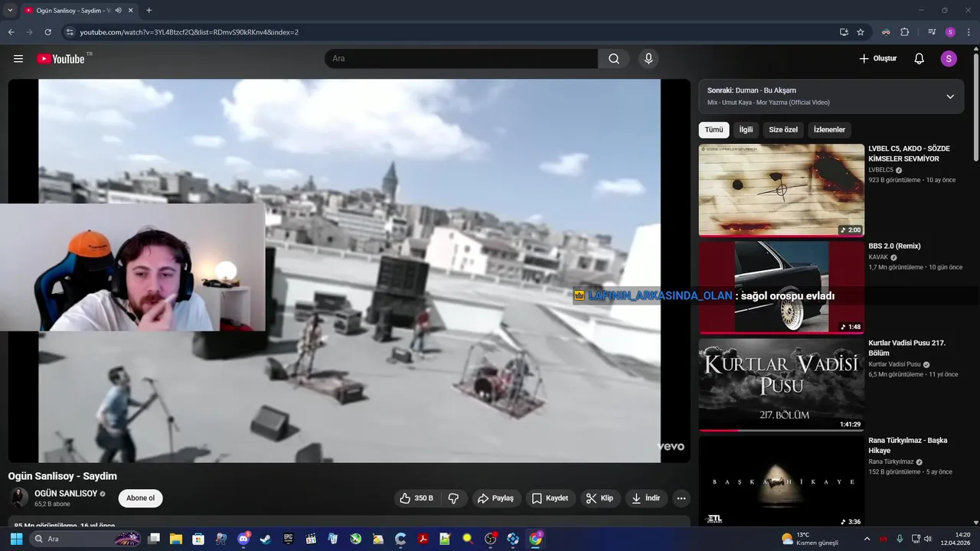This screenshot has height=551, width=980.
Task: Open LVBEL C5 SÖZDE KİMSELER SEVMİYOR title
Action: point(909,154)
